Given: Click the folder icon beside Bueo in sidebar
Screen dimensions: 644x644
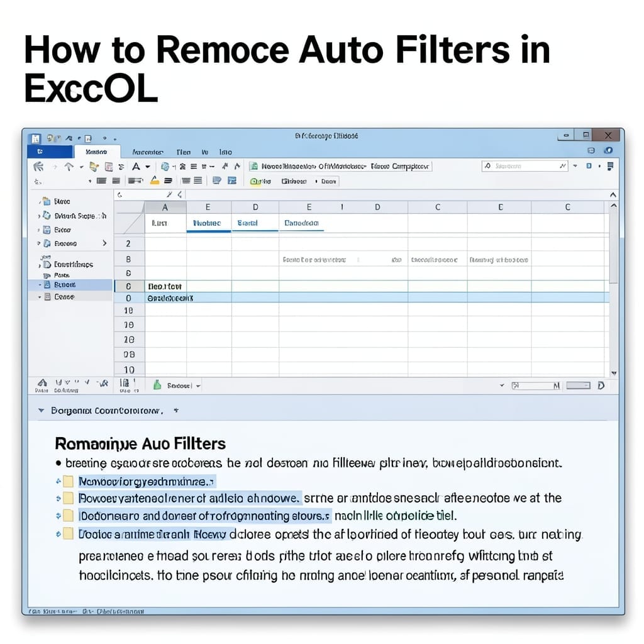Looking at the screenshot, I should [47, 201].
